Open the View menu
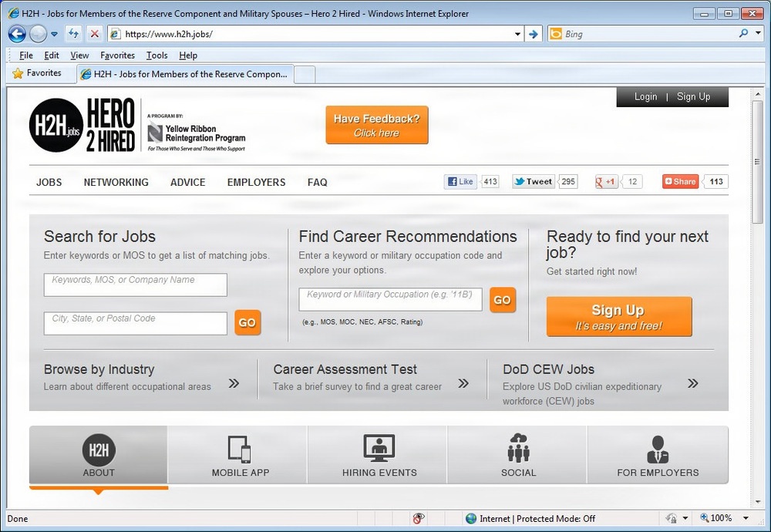 [x=79, y=56]
